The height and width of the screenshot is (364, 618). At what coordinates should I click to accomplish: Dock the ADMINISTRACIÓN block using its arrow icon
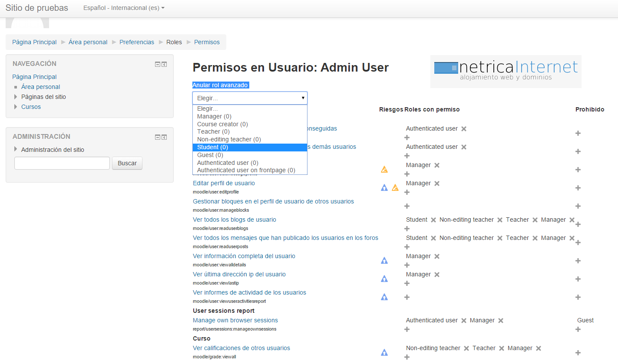[164, 137]
